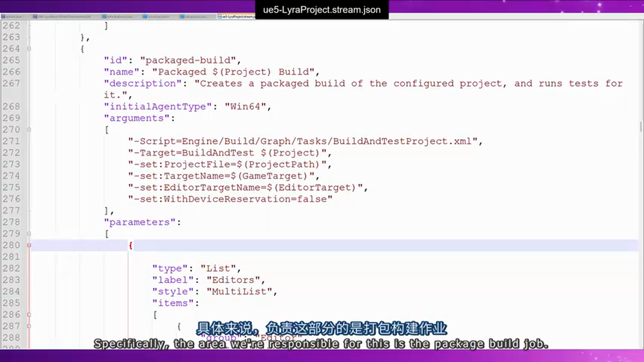
Task: Collapse the object fold marker at line 287
Action: [x=29, y=326]
